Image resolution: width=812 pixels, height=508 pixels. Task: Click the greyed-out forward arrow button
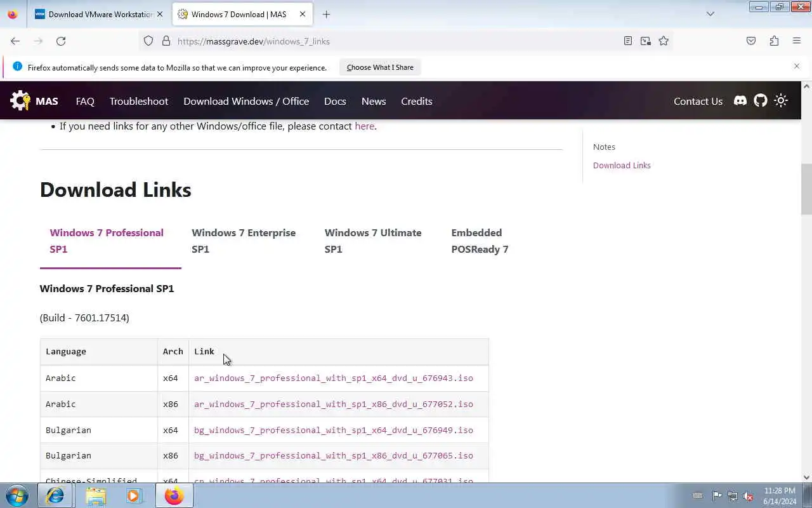coord(38,41)
